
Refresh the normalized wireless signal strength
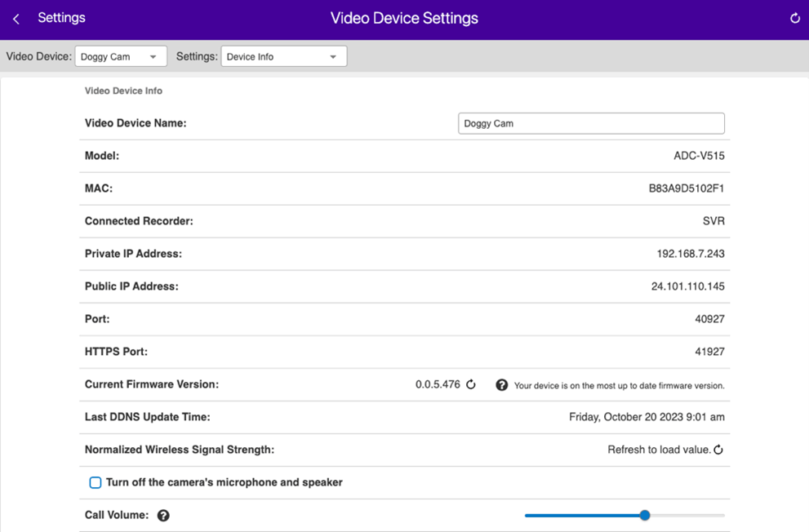pyautogui.click(x=718, y=450)
